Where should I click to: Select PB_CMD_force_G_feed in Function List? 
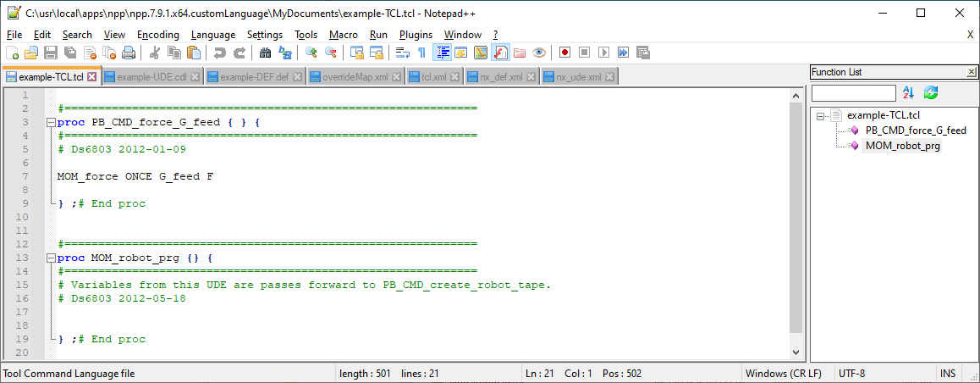pyautogui.click(x=916, y=130)
